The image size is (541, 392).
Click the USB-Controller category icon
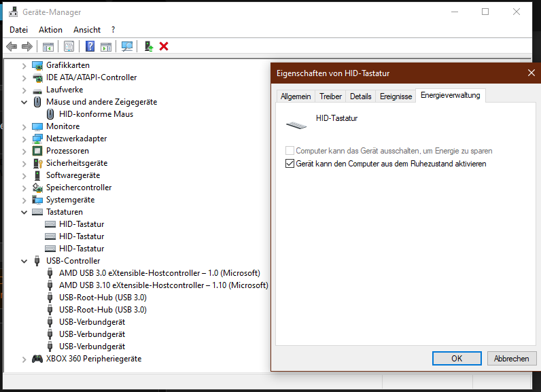pyautogui.click(x=37, y=261)
